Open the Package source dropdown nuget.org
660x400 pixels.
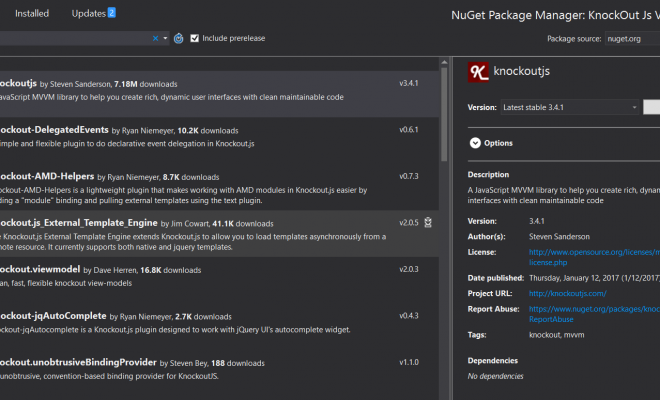(x=632, y=39)
